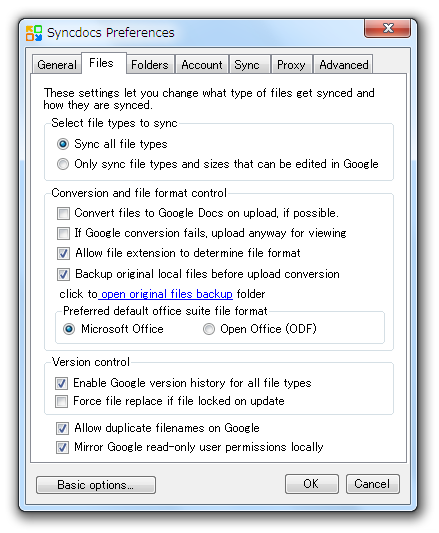Image resolution: width=439 pixels, height=533 pixels.
Task: Open the Folders tab
Action: [x=150, y=64]
